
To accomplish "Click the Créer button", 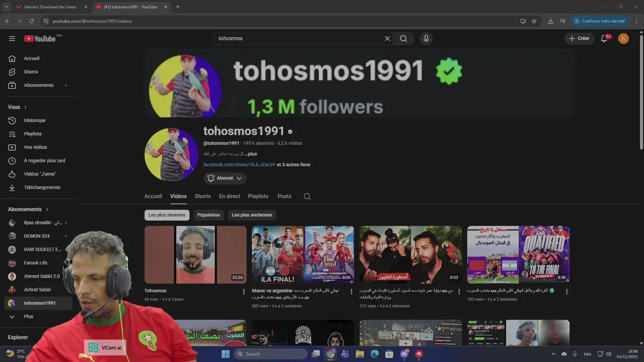I will coord(579,38).
